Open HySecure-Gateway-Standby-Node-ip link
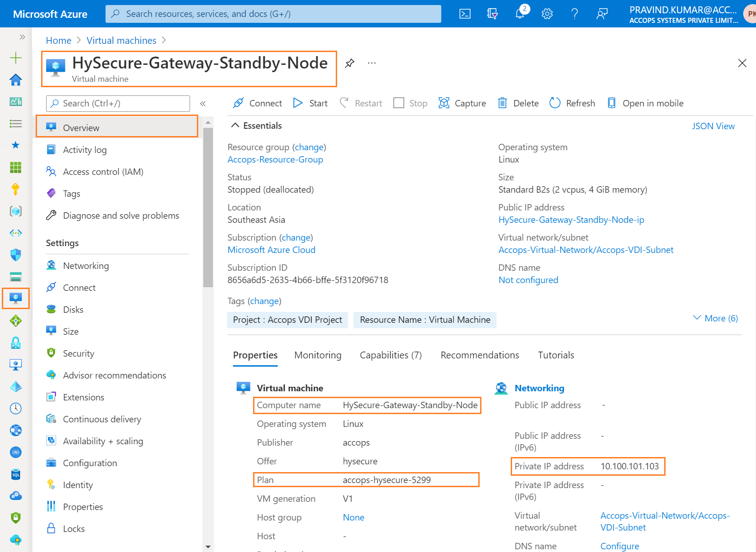756x552 pixels. point(571,220)
